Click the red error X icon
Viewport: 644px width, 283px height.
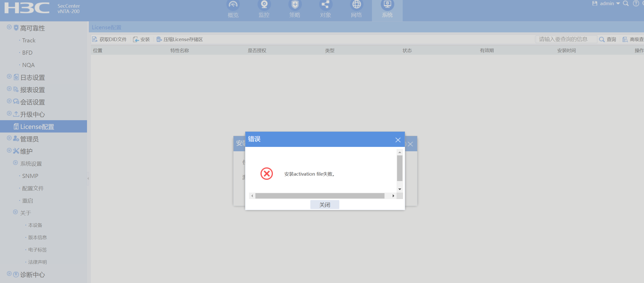point(266,174)
